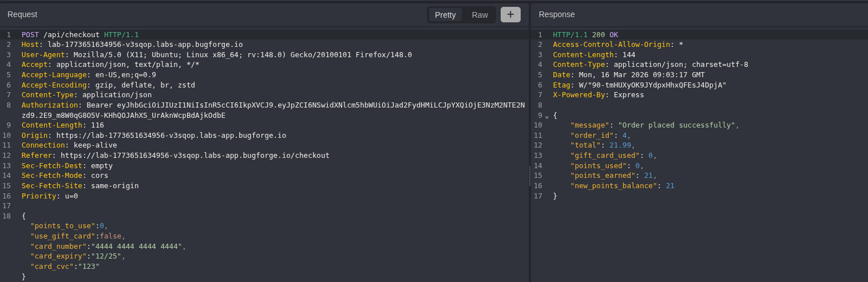Click the total 21.99 value in response
Image resolution: width=868 pixels, height=282 pixels.
pos(620,145)
